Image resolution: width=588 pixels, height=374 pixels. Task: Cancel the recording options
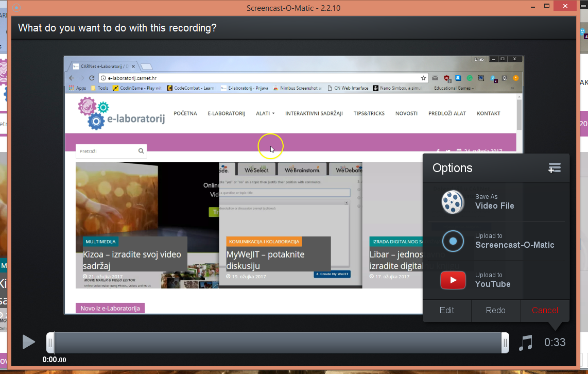click(545, 310)
